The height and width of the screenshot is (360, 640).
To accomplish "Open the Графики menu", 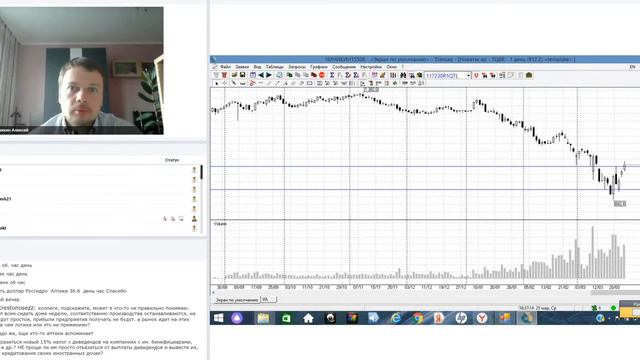I will point(318,67).
